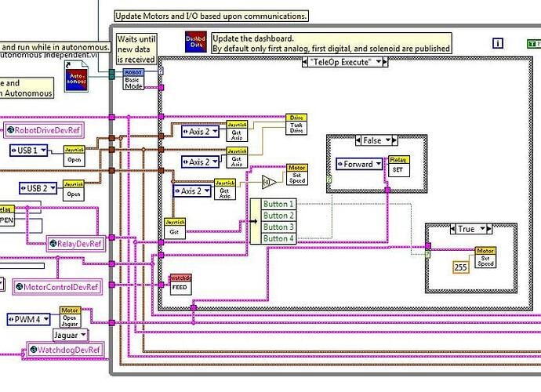Go to next case on True structure
Screen dimensions: 541x392
[489, 229]
